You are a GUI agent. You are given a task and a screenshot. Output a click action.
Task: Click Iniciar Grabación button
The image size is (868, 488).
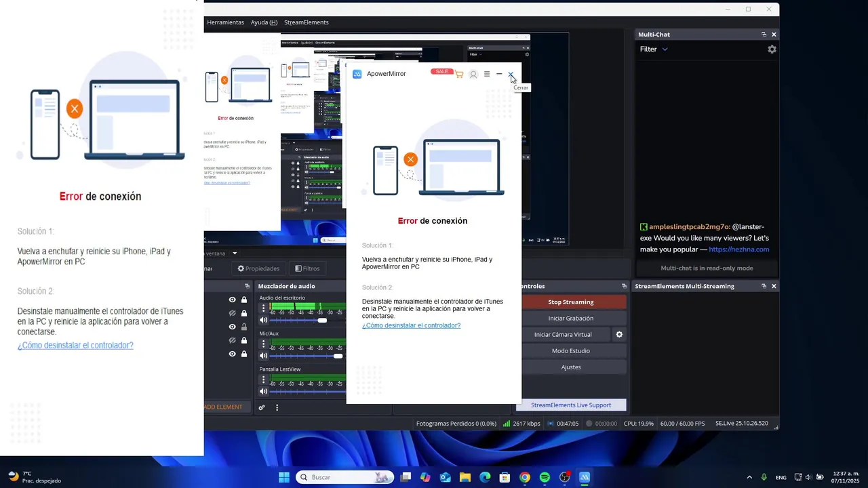pyautogui.click(x=571, y=318)
